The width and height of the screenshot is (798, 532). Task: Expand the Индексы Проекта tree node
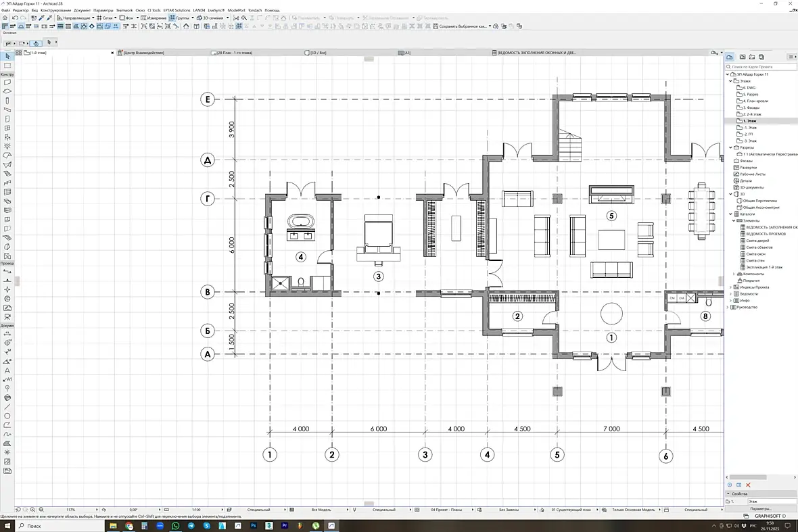point(731,287)
